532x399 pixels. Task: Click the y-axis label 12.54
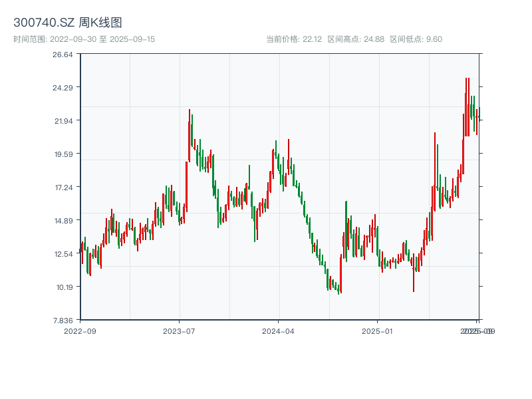click(63, 254)
